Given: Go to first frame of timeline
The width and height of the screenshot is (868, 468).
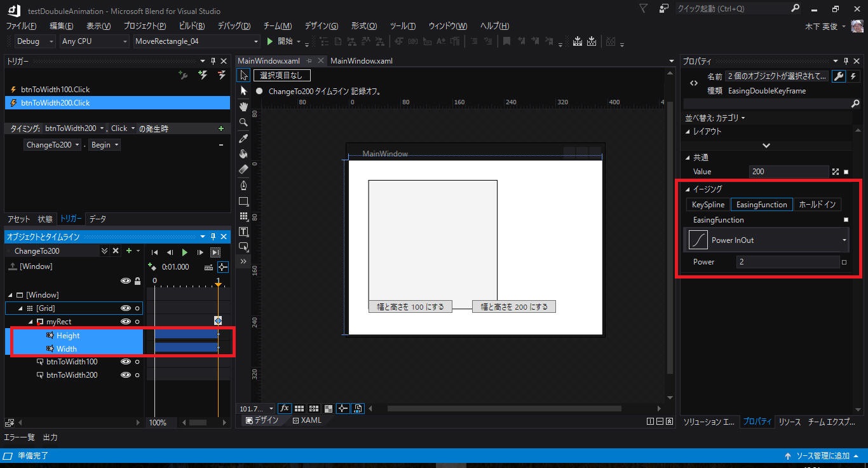Looking at the screenshot, I should tap(154, 252).
